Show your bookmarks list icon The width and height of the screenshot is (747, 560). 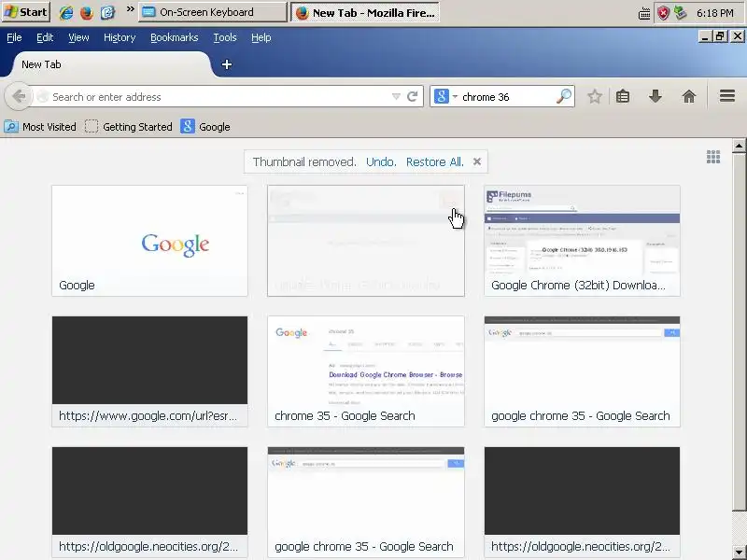click(x=623, y=97)
